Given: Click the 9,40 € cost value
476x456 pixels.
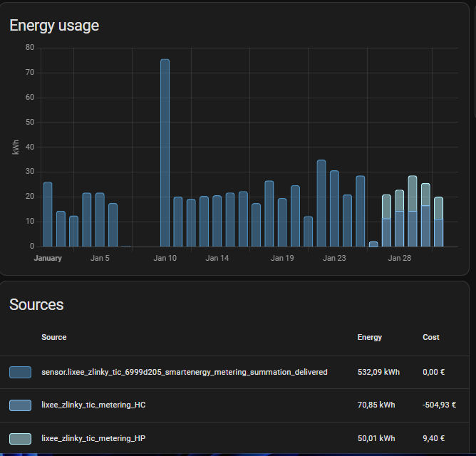Looking at the screenshot, I should pyautogui.click(x=435, y=438).
